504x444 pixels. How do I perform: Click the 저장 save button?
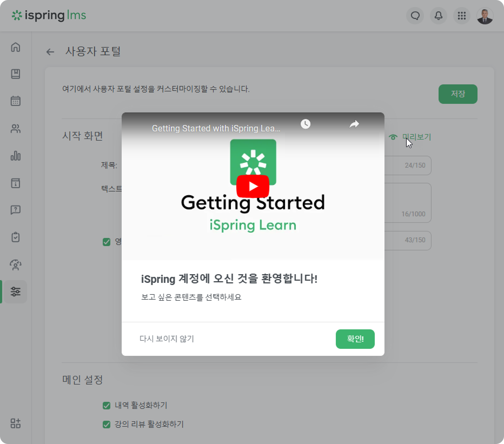458,94
